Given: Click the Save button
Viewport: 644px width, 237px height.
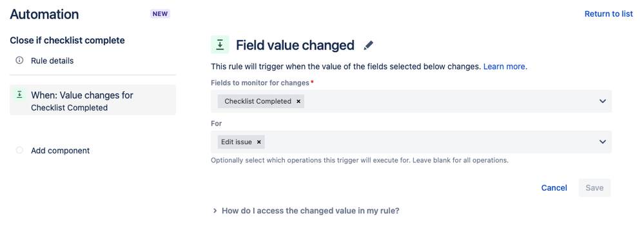Looking at the screenshot, I should tap(594, 188).
